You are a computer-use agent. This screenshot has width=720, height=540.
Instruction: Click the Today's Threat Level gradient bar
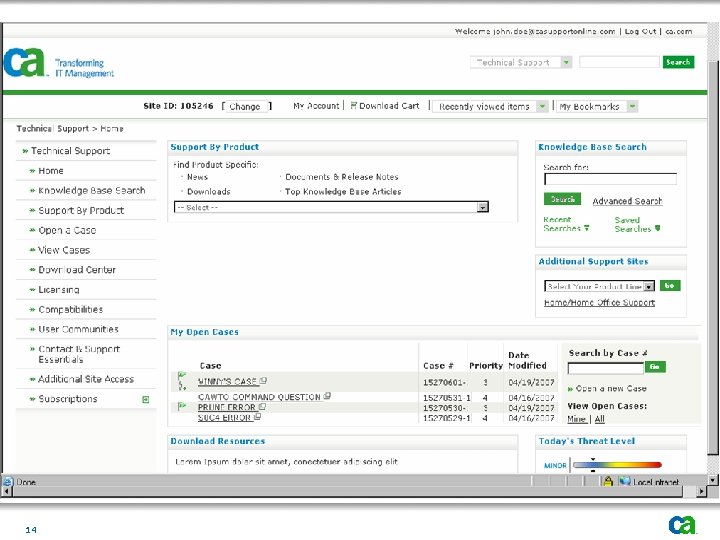pos(617,465)
